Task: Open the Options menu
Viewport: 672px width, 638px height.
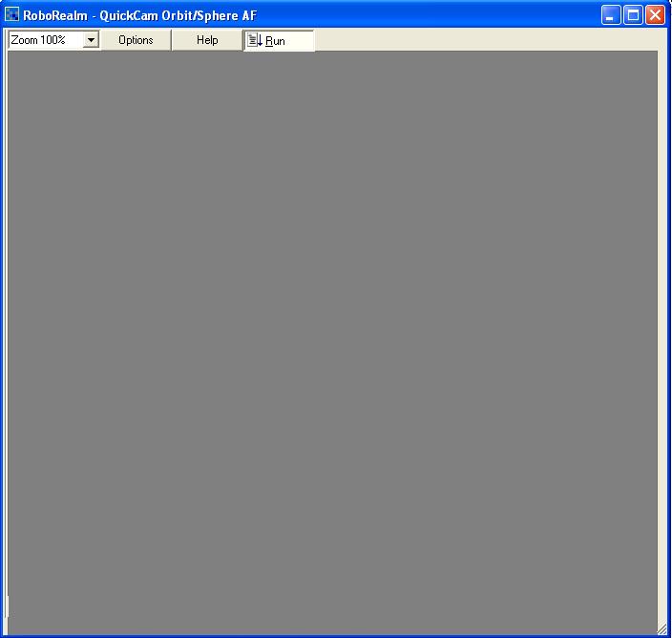Action: click(136, 40)
